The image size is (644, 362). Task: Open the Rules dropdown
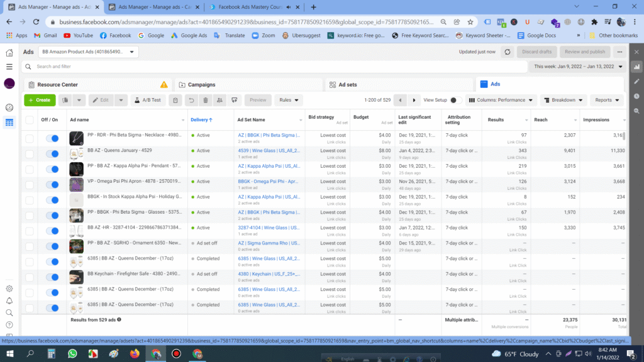[289, 100]
